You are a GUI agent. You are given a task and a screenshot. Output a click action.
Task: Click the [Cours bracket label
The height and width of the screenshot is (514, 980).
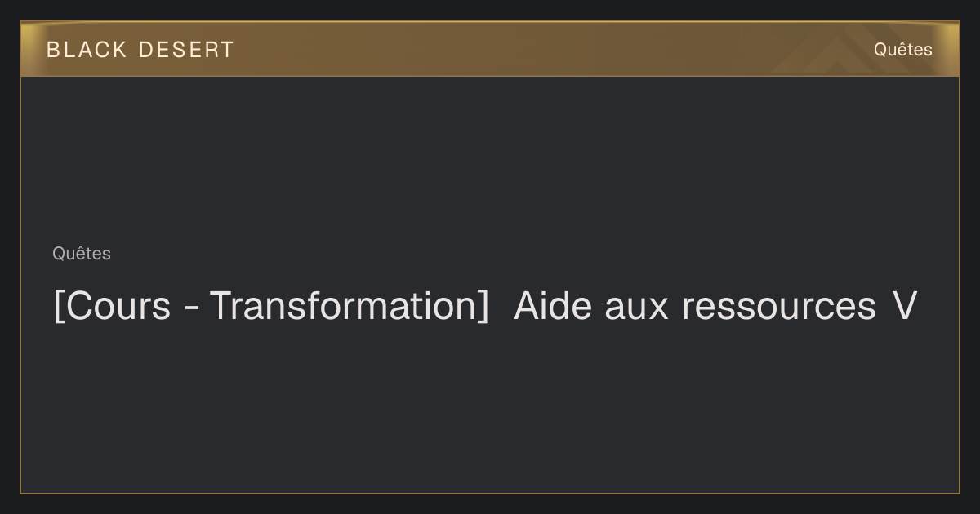click(112, 307)
